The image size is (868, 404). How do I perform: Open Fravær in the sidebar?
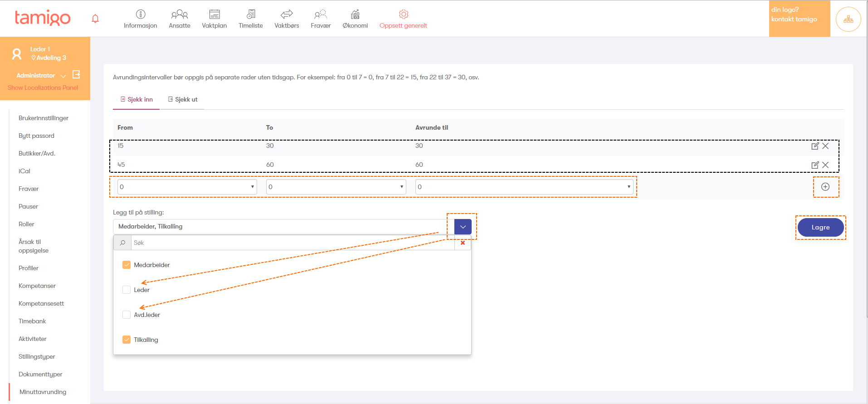pyautogui.click(x=29, y=189)
